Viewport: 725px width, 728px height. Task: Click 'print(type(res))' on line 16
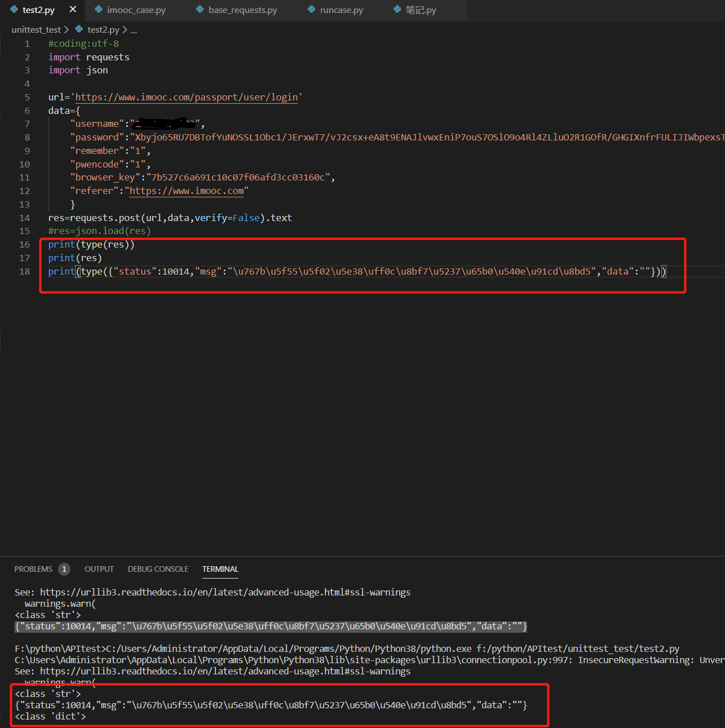click(x=91, y=244)
